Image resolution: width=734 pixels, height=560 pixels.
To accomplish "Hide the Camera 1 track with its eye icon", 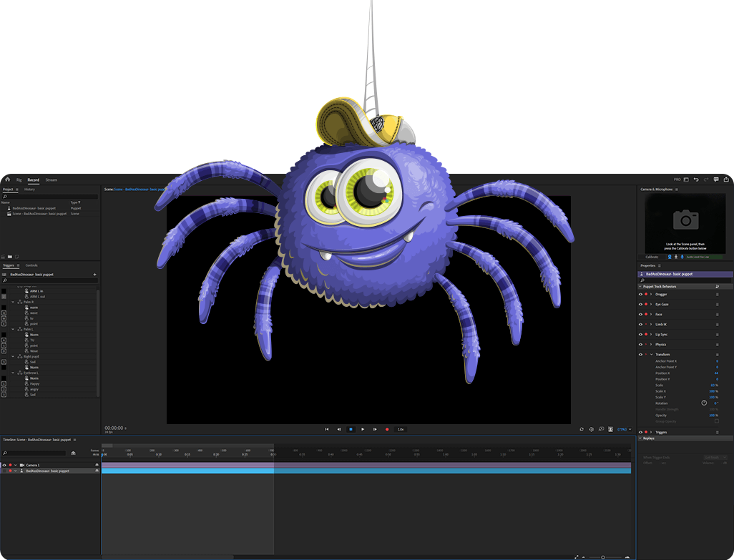I will 4,465.
